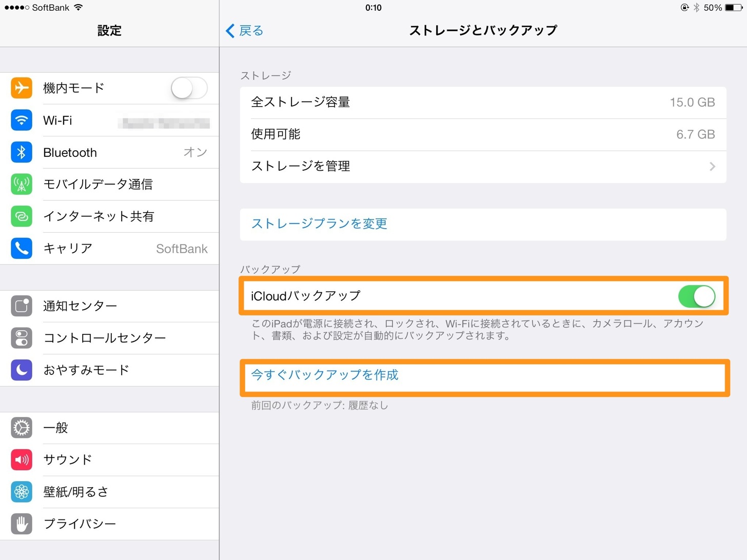Tap the オン Bluetooth status value
The height and width of the screenshot is (560, 747).
(x=195, y=152)
